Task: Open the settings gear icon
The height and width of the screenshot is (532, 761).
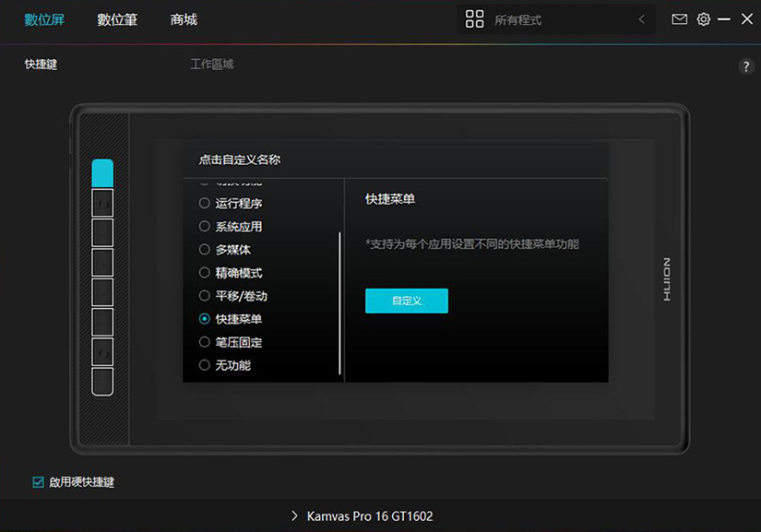Action: pyautogui.click(x=703, y=19)
